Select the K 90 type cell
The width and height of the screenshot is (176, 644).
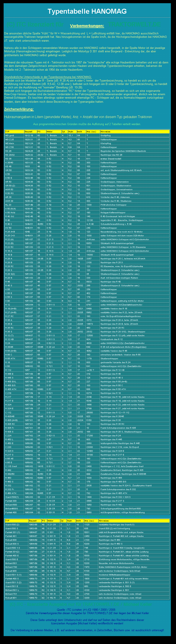[14, 301]
